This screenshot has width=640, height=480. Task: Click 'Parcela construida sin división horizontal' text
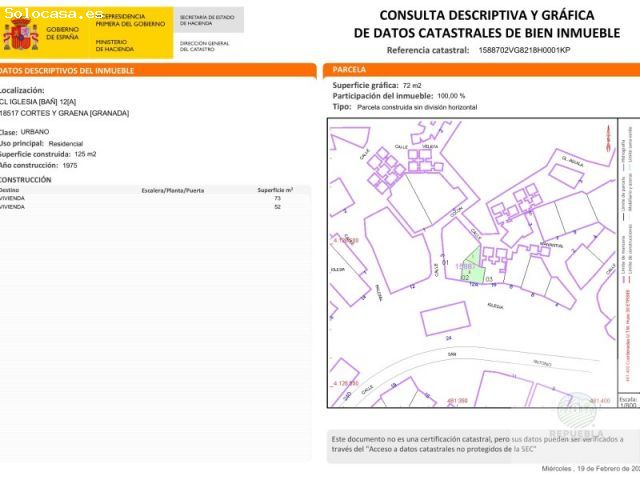[417, 107]
